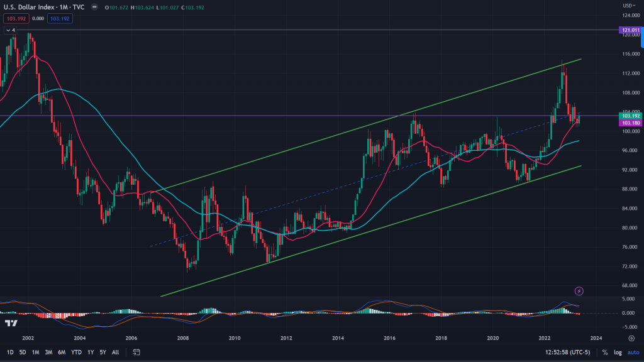Viewport: 644px width, 362px height.
Task: Click the round symbol status icon beside TVC
Action: 94,7
